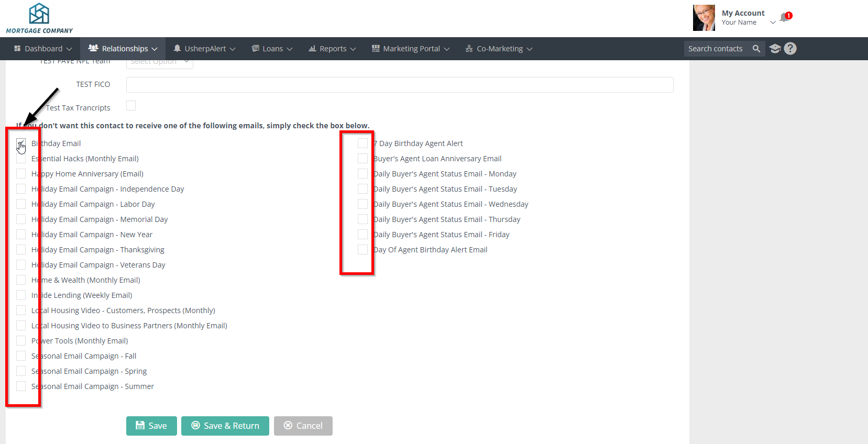Expand the My Account dropdown arrow
Image resolution: width=868 pixels, height=444 pixels.
pyautogui.click(x=773, y=23)
